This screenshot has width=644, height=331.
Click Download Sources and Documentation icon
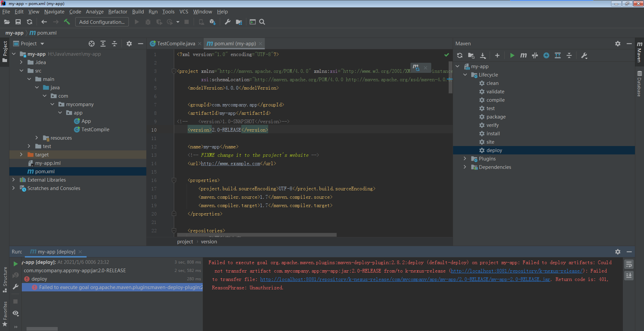point(483,56)
